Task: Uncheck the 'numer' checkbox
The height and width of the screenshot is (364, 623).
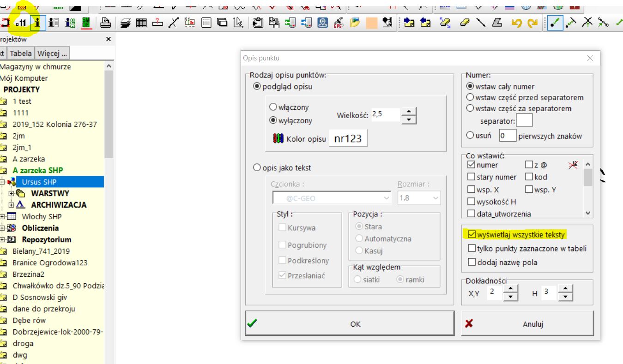Action: [471, 164]
